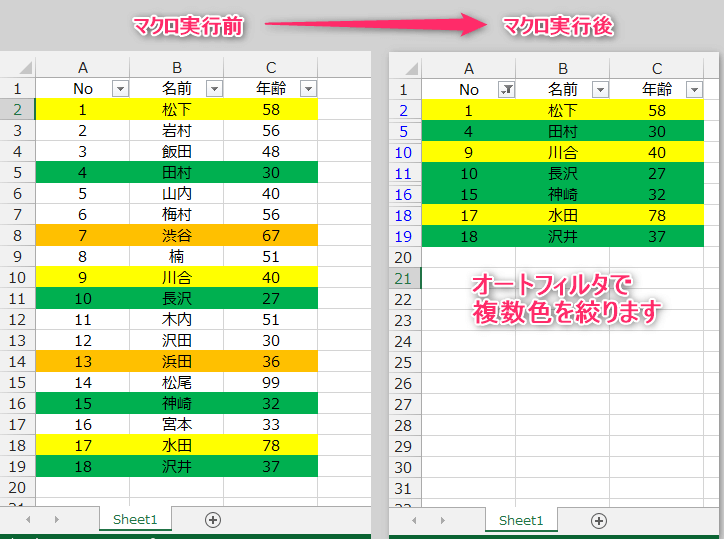Click orange cell 渋谷 in left sheet
The width and height of the screenshot is (724, 539).
tap(177, 236)
